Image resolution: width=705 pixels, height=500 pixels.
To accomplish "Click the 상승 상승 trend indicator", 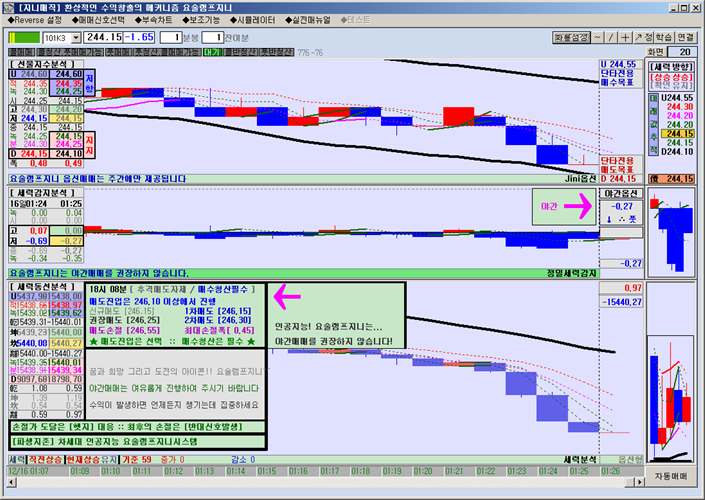I will 671,76.
